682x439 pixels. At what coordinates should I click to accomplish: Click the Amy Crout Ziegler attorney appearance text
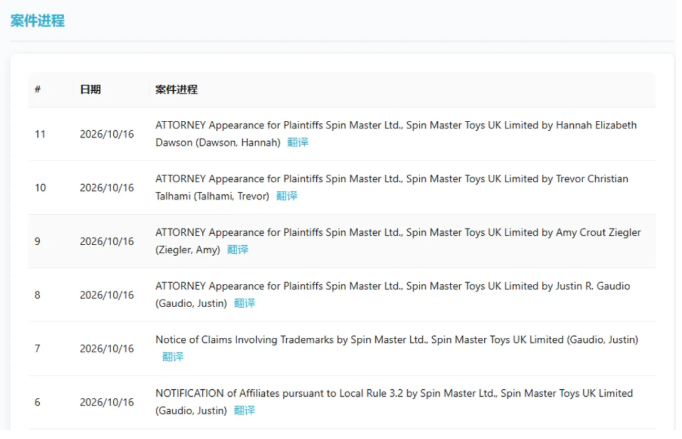coord(398,241)
